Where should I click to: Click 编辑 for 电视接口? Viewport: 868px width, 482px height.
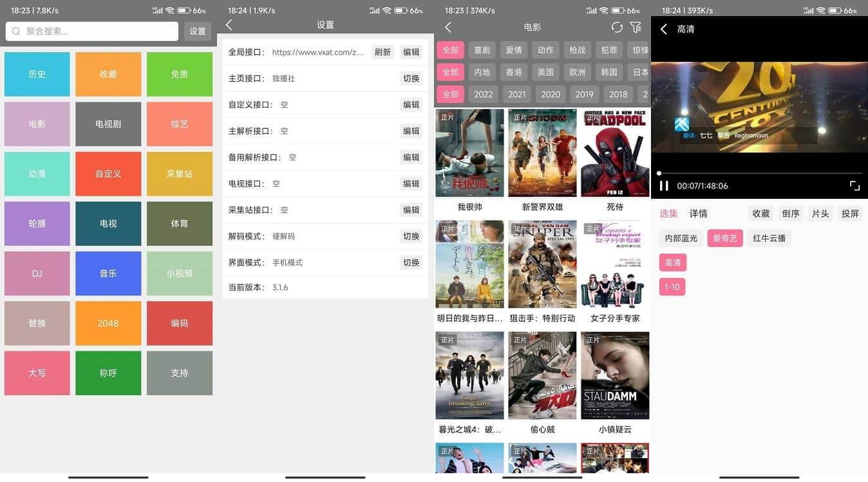click(411, 183)
